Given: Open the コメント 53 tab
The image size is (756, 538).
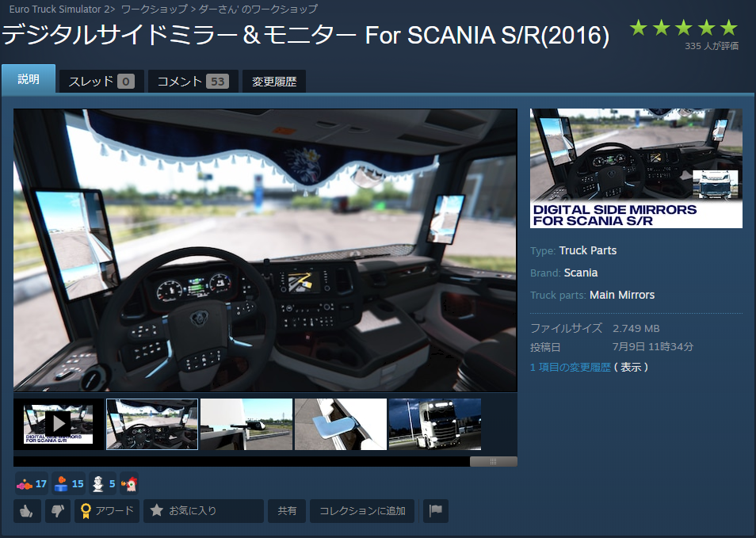Looking at the screenshot, I should point(193,81).
